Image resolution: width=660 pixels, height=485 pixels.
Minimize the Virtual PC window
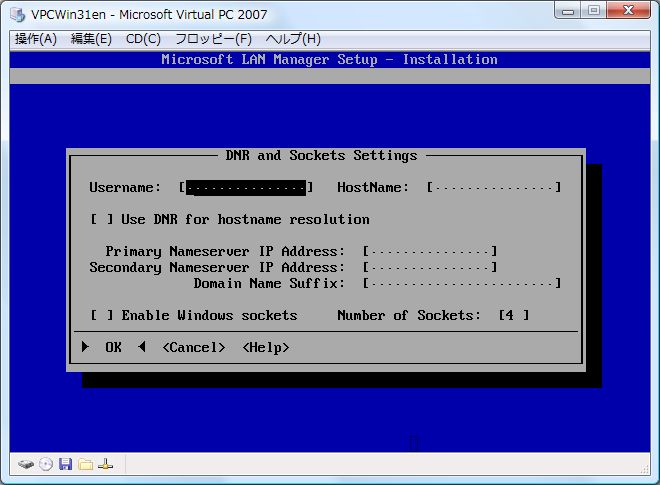pos(568,10)
